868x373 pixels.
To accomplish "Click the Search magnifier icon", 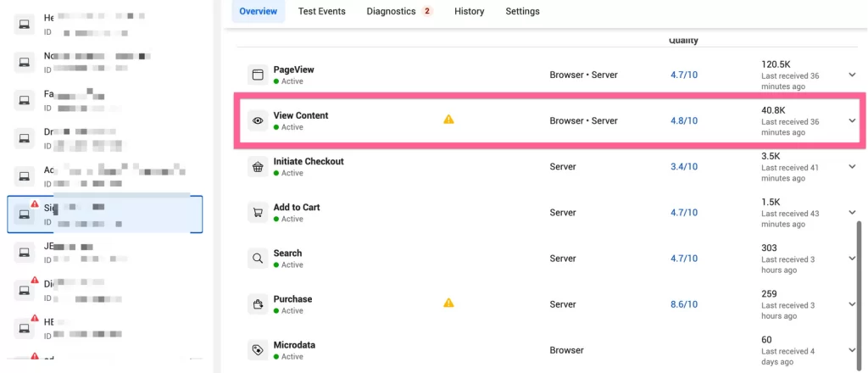I will pyautogui.click(x=258, y=259).
